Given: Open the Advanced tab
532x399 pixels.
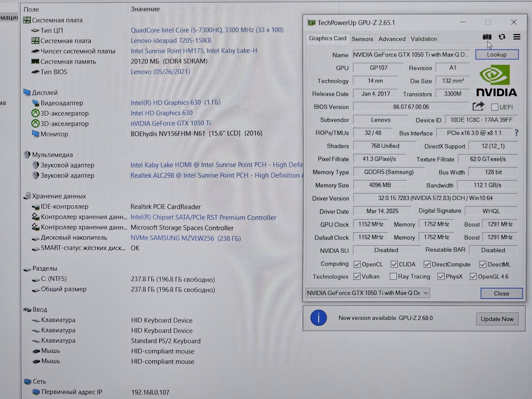Looking at the screenshot, I should pos(392,39).
